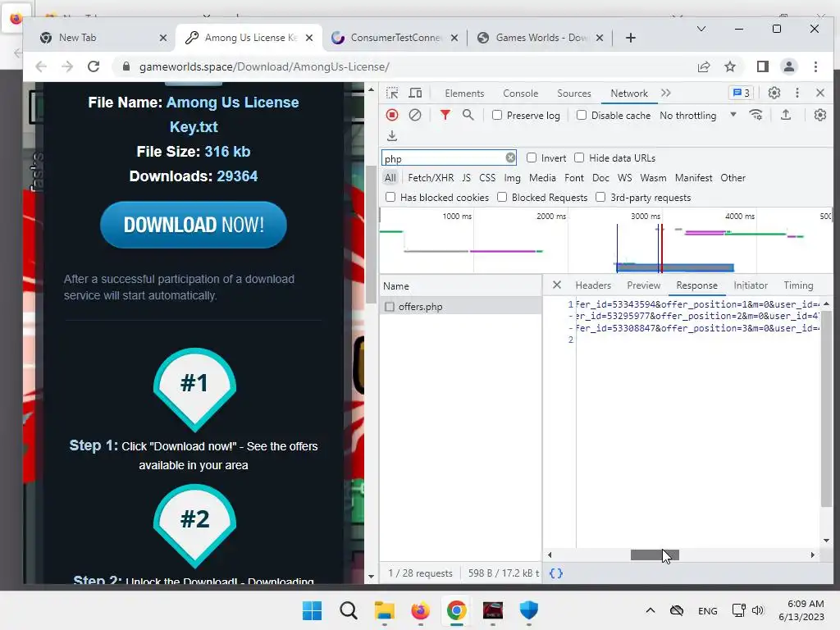This screenshot has height=630, width=840.
Task: Click the DOWNLOAD NOW! button
Action: pyautogui.click(x=194, y=225)
